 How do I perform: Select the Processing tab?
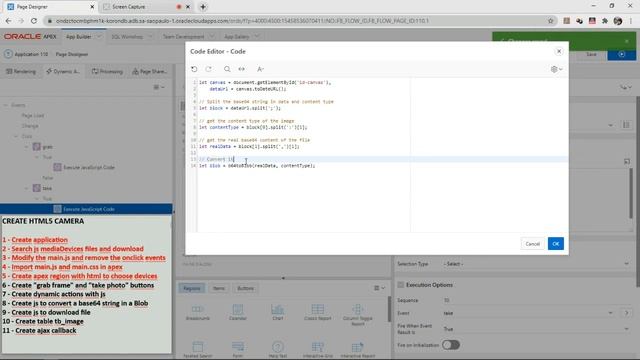click(107, 71)
